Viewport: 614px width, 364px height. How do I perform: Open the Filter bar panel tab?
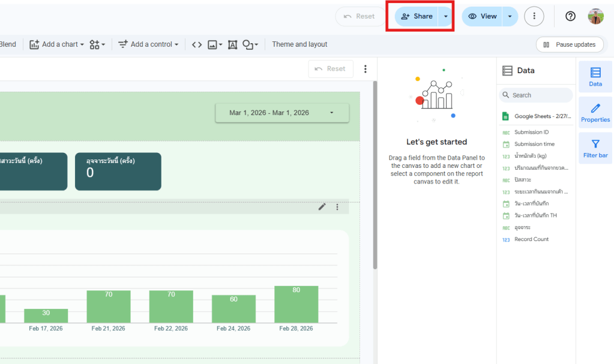[595, 148]
